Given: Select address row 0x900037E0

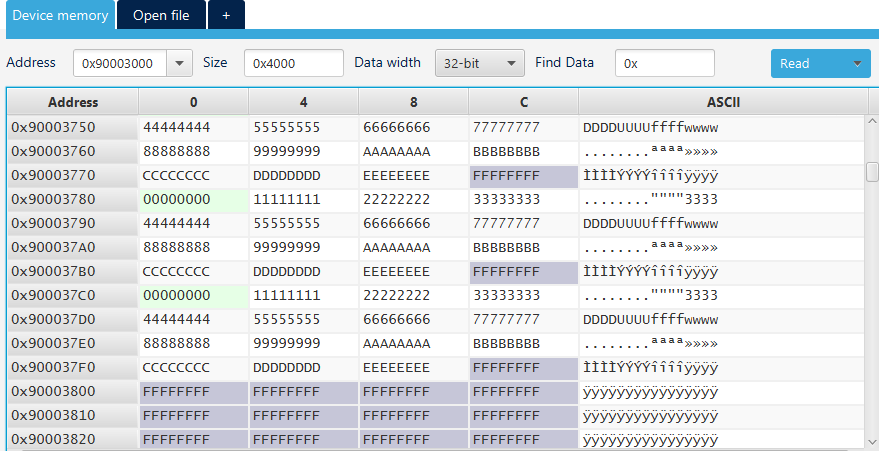Looking at the screenshot, I should pyautogui.click(x=73, y=343).
